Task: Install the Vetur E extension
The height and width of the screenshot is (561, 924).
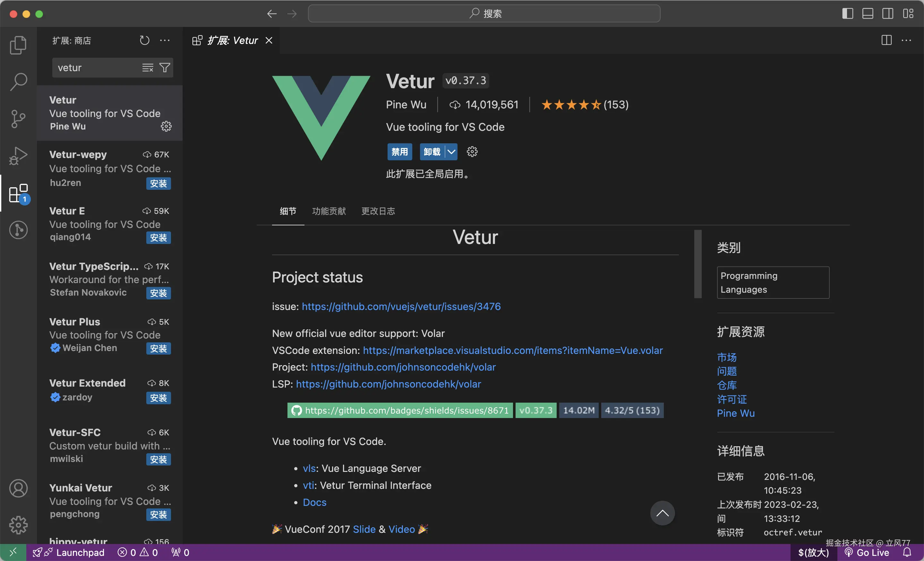Action: 158,238
